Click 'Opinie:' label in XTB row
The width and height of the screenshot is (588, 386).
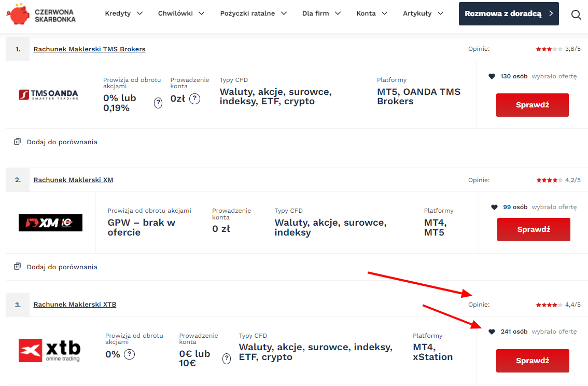pyautogui.click(x=479, y=305)
